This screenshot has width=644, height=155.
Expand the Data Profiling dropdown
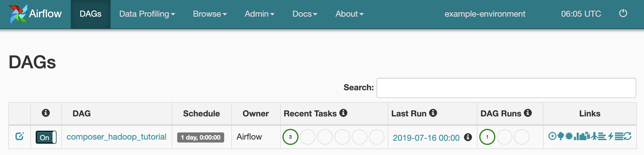147,14
